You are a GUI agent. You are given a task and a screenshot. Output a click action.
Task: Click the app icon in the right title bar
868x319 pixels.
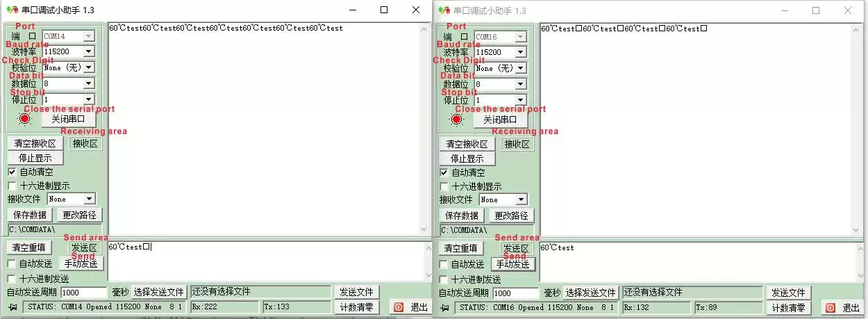click(443, 11)
